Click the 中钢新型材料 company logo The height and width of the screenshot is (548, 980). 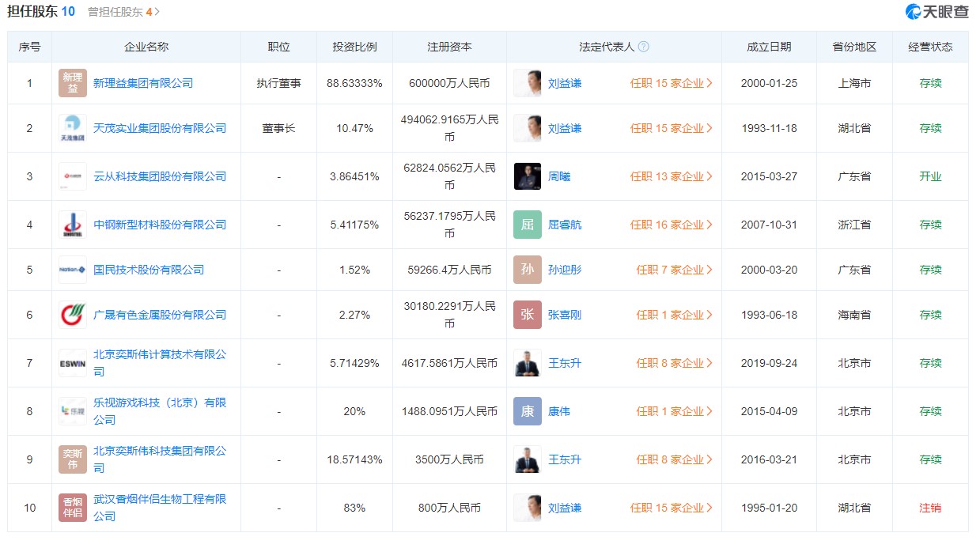pyautogui.click(x=73, y=225)
